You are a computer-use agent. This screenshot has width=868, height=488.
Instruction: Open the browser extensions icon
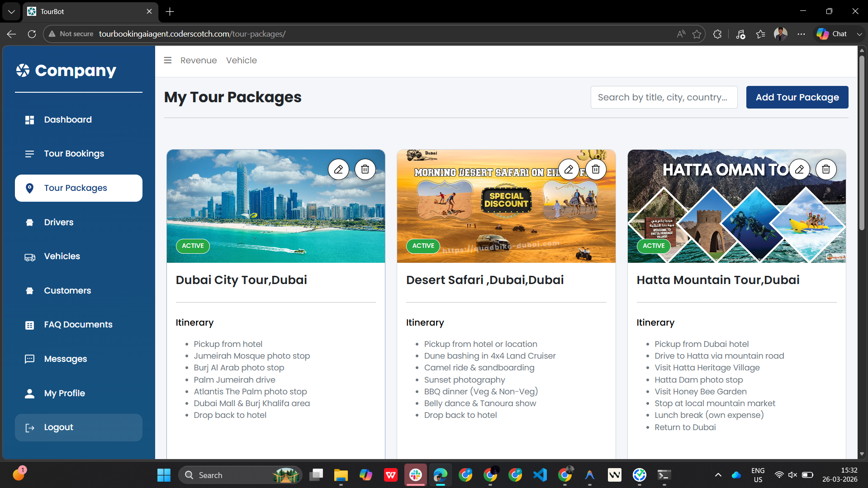click(x=717, y=34)
